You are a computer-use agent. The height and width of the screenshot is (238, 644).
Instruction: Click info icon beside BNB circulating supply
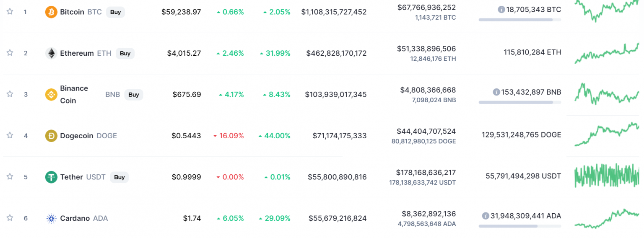click(x=496, y=92)
